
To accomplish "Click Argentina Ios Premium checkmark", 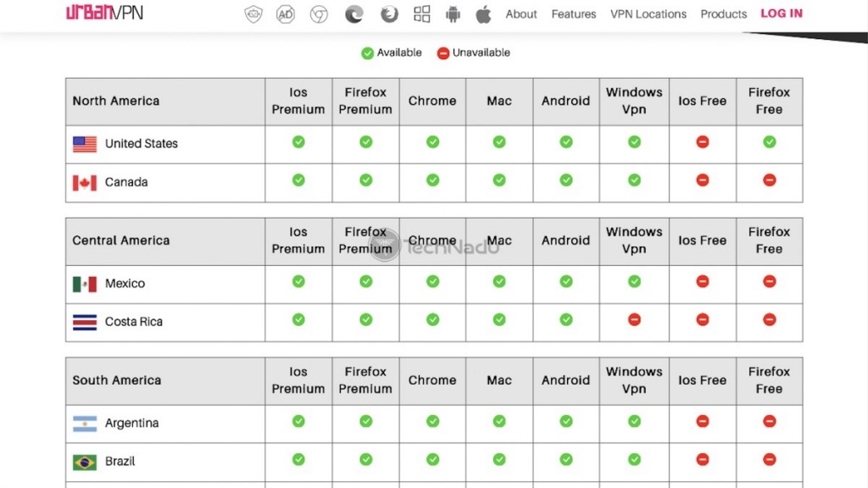I will 298,422.
